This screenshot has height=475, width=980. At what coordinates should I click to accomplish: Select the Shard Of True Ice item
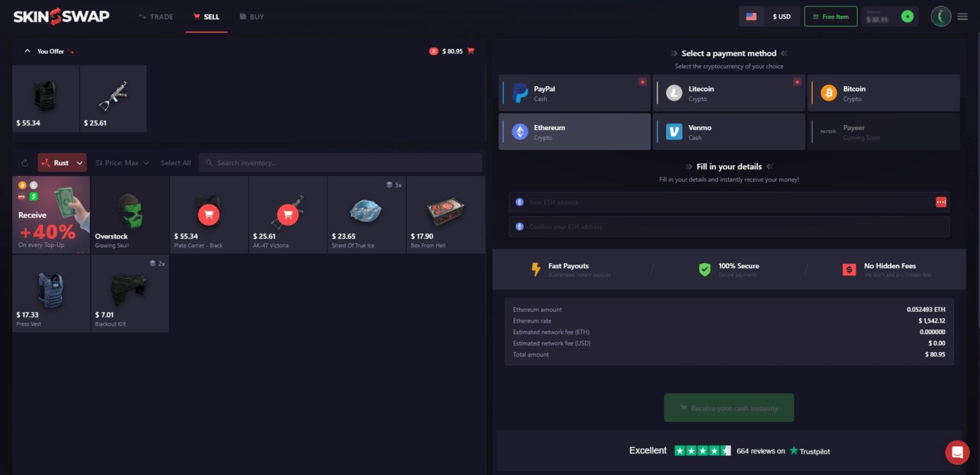[x=366, y=215]
